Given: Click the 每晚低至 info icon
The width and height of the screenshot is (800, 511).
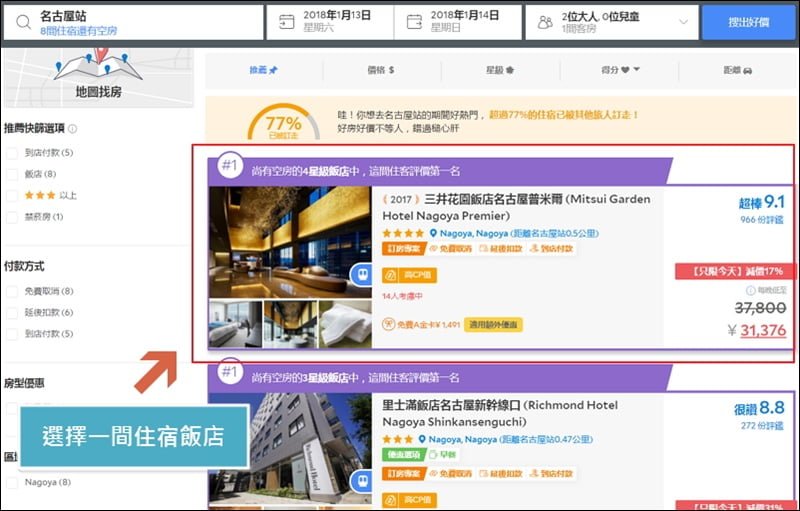Looking at the screenshot, I should click(x=751, y=290).
